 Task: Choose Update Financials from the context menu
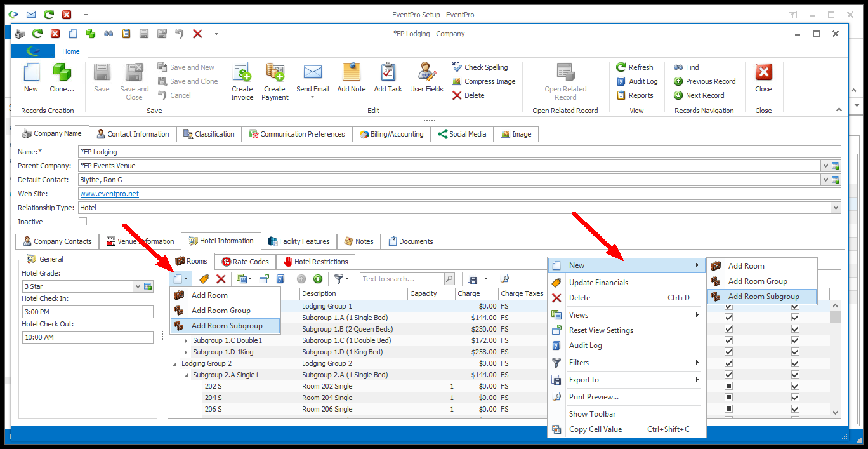626,283
